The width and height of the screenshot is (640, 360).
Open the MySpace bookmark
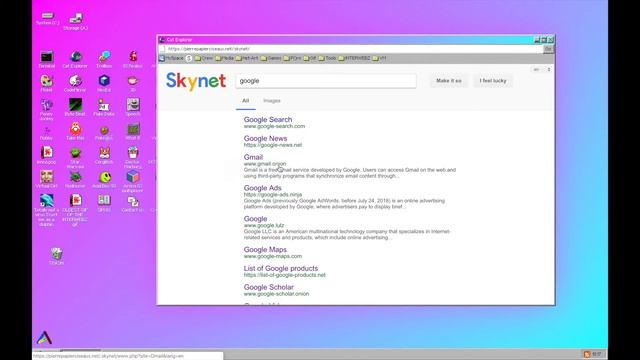[x=171, y=58]
